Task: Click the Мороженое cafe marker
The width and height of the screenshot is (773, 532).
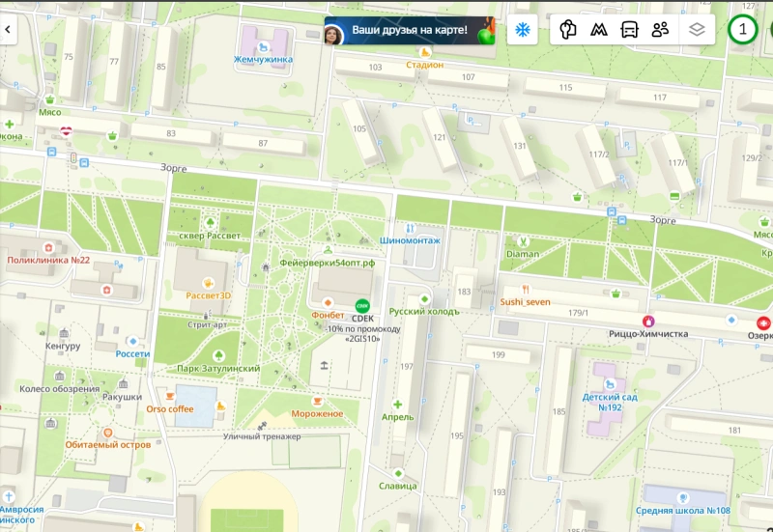Action: pos(317,401)
